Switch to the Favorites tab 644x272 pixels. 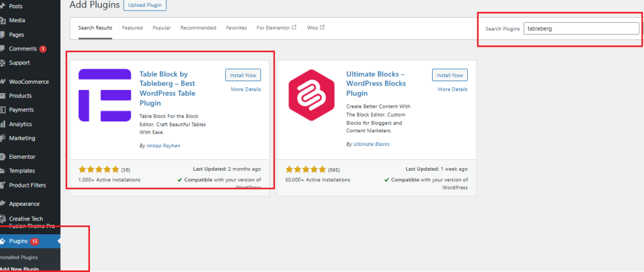[x=236, y=28]
